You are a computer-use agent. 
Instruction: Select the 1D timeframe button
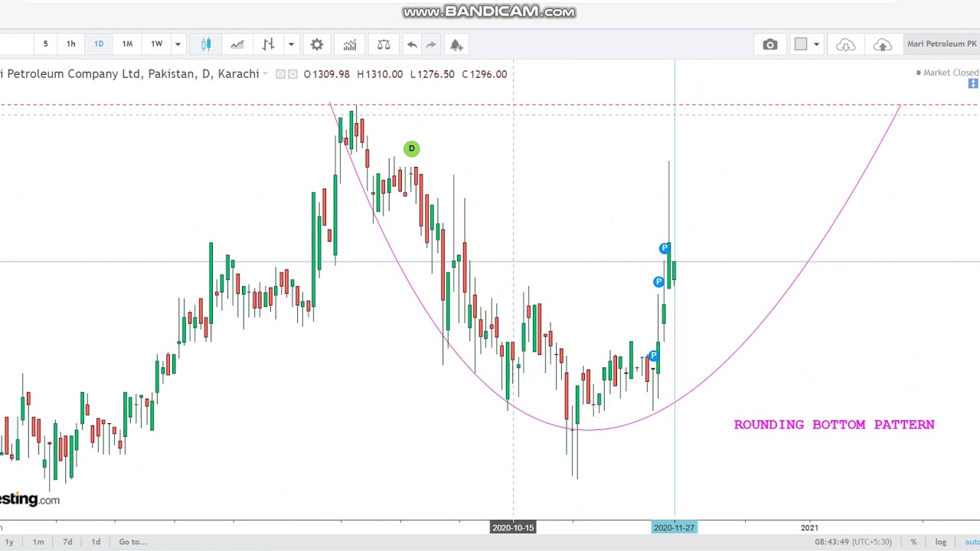[x=99, y=44]
